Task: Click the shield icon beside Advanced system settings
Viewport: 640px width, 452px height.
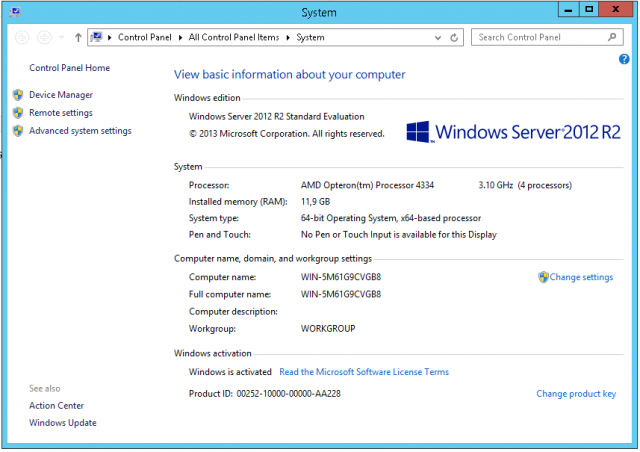Action: [x=18, y=131]
